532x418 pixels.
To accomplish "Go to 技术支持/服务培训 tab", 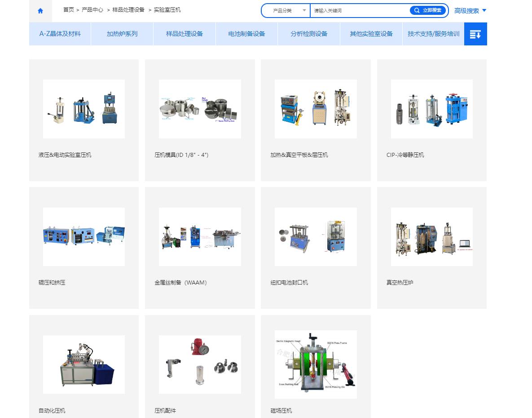I will (433, 34).
